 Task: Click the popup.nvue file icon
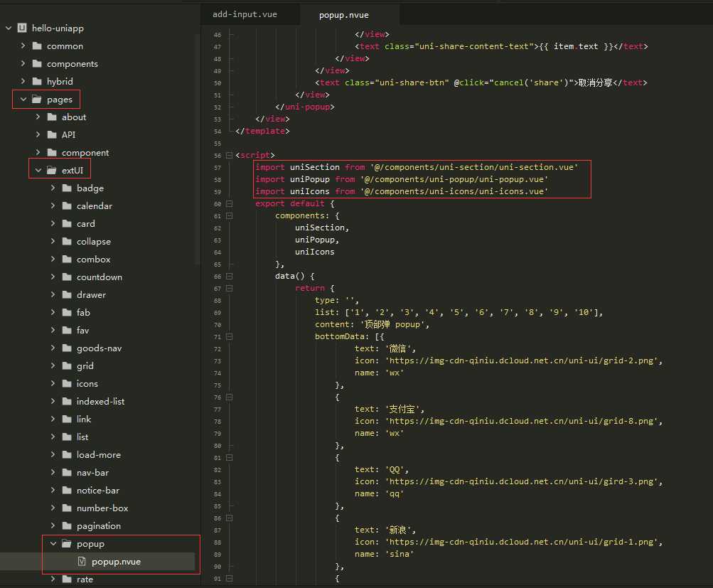click(x=82, y=562)
